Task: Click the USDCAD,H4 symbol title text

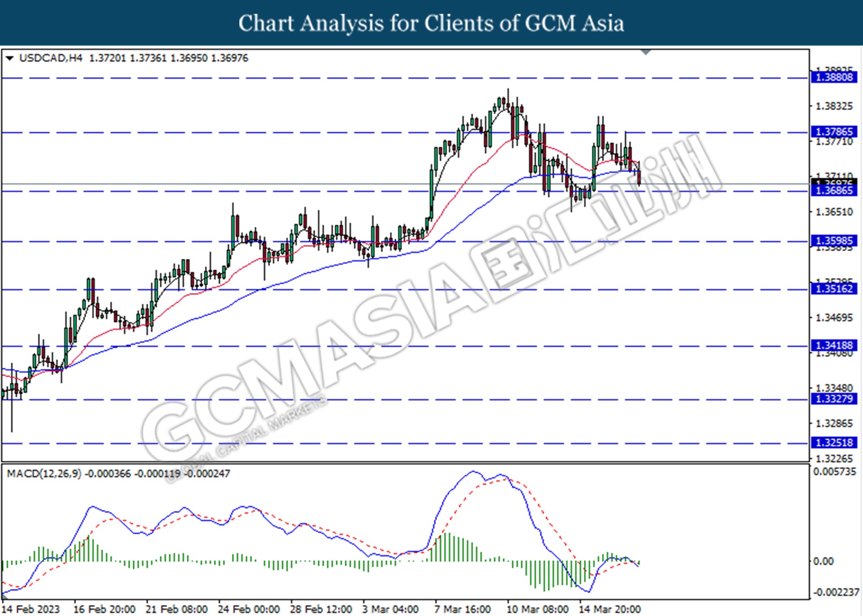Action: click(51, 58)
